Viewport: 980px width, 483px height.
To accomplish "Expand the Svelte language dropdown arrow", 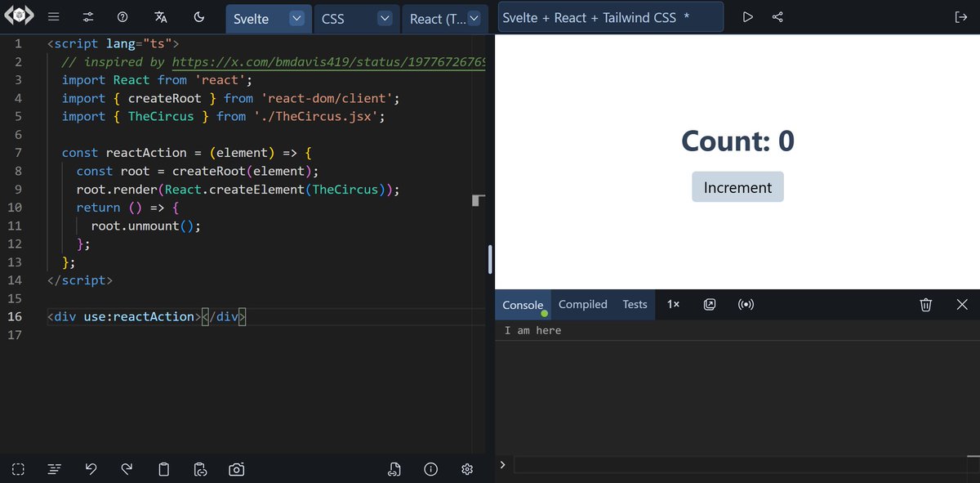I will [297, 18].
